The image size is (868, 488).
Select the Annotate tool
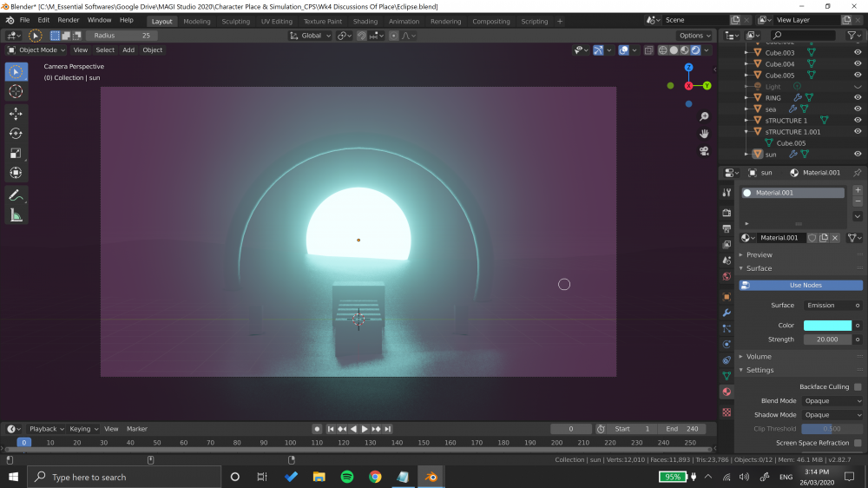16,195
